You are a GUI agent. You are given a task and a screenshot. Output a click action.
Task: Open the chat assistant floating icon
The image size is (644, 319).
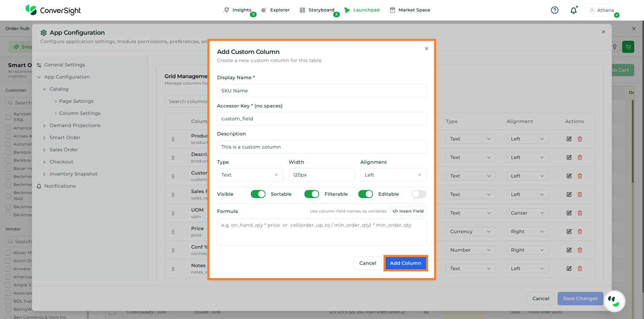click(614, 300)
